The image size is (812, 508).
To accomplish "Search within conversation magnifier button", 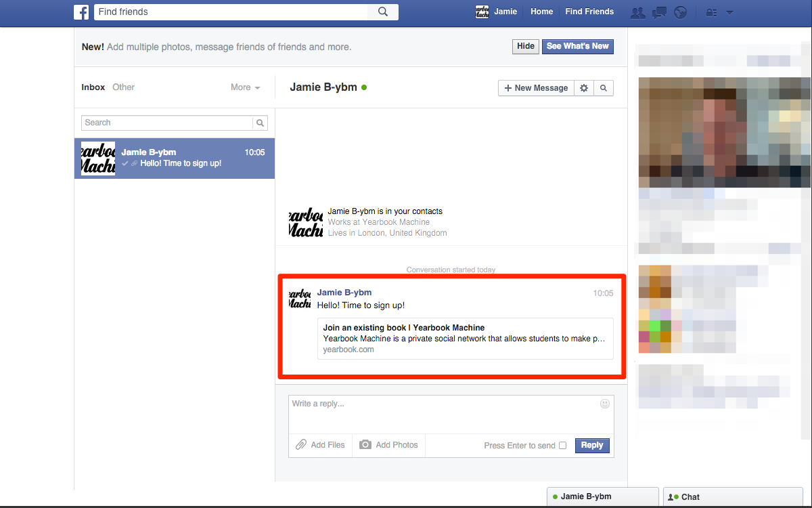I will (x=604, y=88).
